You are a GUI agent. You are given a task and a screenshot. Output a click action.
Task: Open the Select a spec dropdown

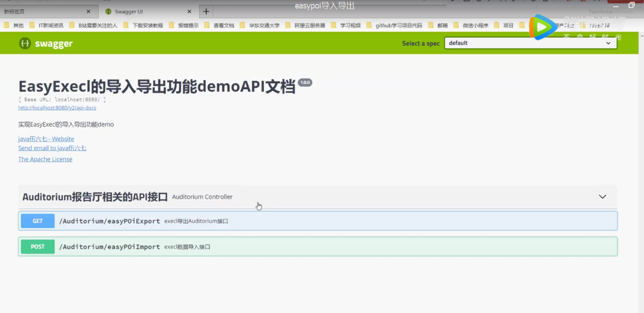530,43
